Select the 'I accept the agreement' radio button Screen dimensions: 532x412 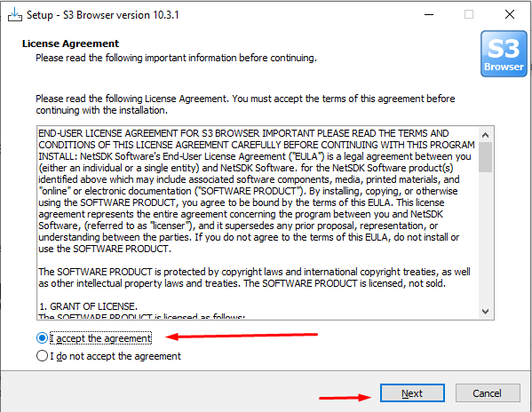42,338
